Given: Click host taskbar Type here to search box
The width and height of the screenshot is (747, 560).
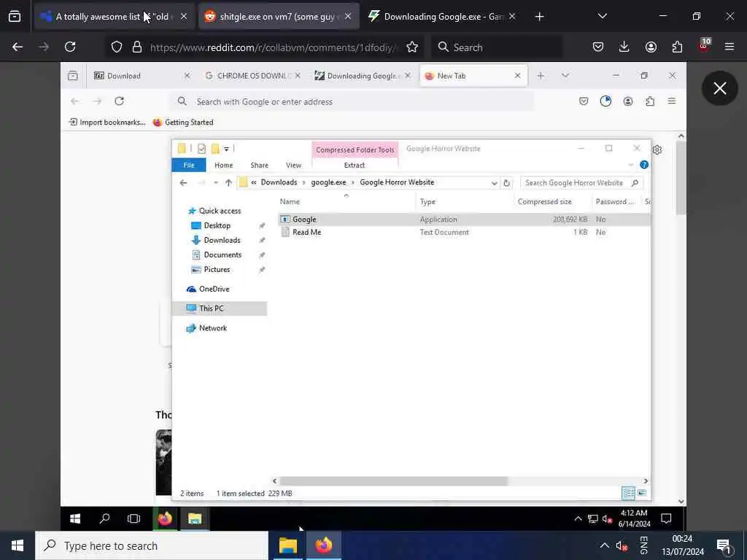Looking at the screenshot, I should coord(152,545).
